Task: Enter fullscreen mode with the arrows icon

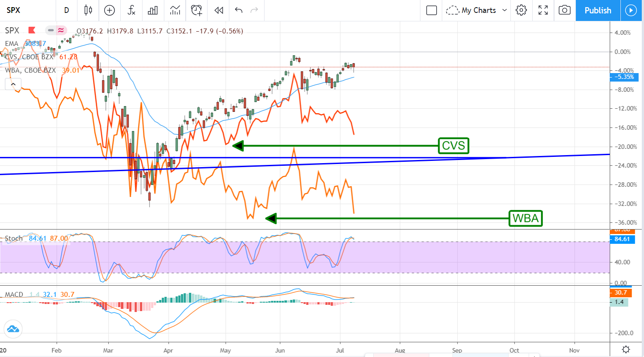Action: tap(543, 10)
